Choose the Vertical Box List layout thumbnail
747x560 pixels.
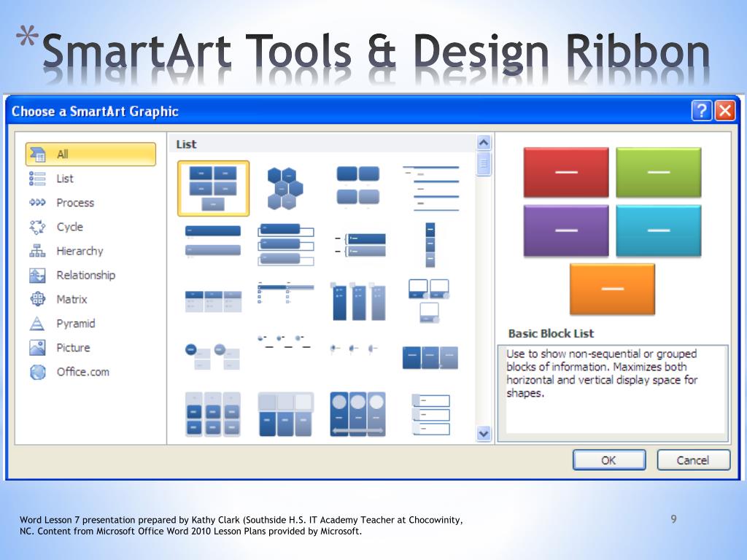(286, 244)
